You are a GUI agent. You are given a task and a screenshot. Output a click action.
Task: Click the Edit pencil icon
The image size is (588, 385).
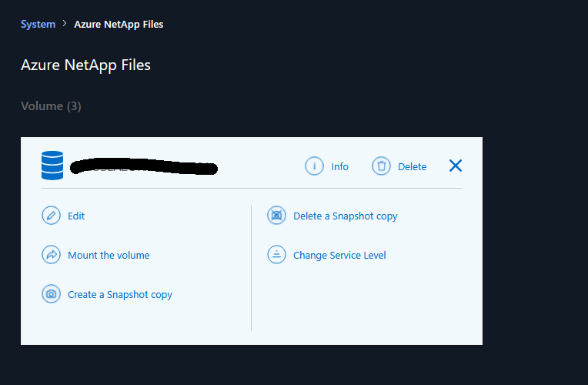tap(51, 216)
